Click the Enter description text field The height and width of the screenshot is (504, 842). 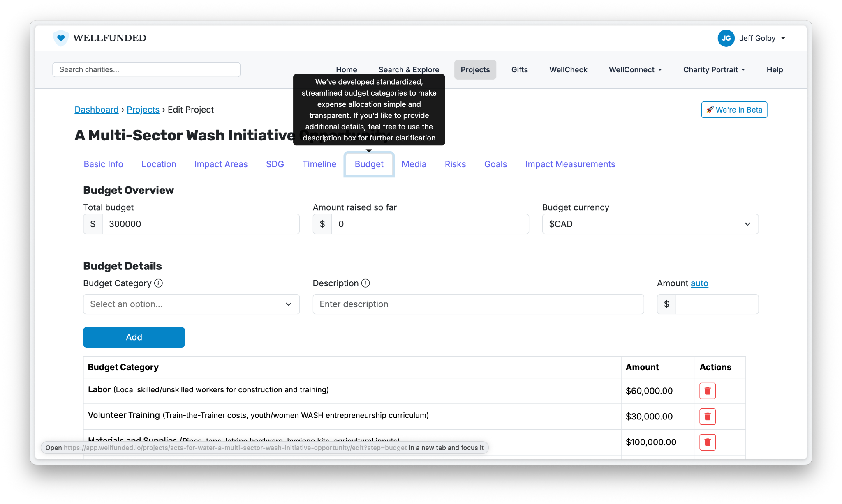478,304
